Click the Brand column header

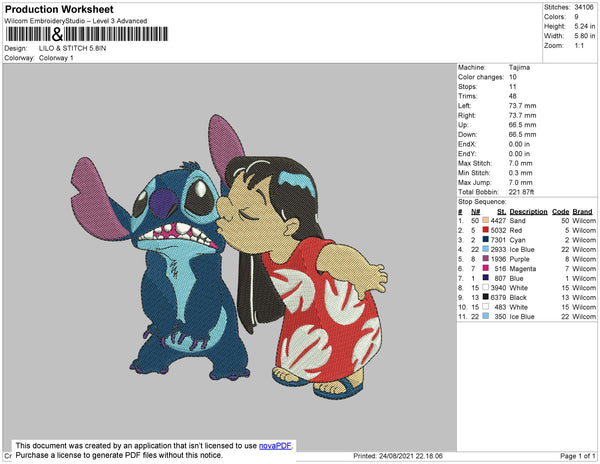click(583, 212)
